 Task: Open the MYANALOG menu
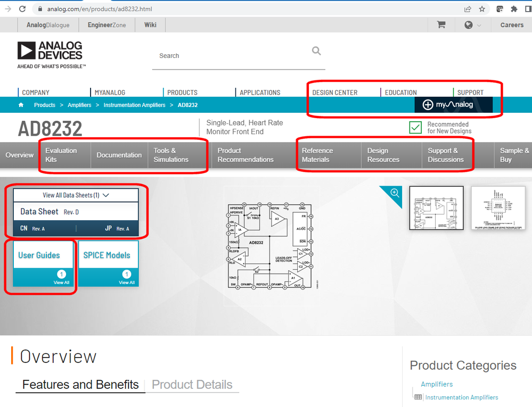(x=110, y=93)
